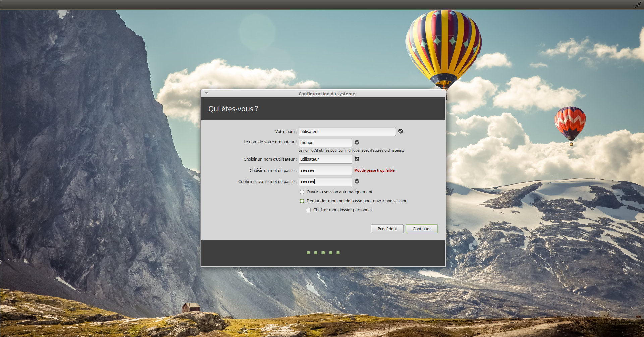644x337 pixels.
Task: Select Demander mon mot de passe option
Action: click(302, 201)
